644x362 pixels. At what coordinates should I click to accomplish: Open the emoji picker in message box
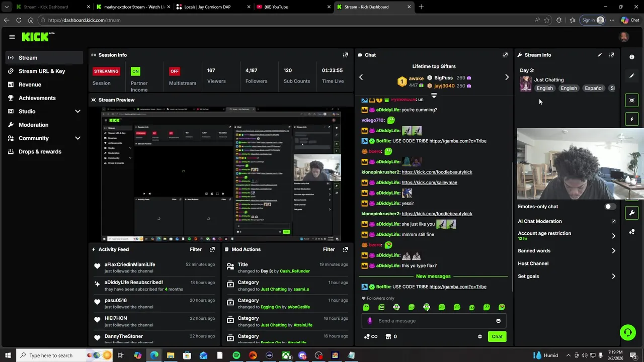point(498,321)
